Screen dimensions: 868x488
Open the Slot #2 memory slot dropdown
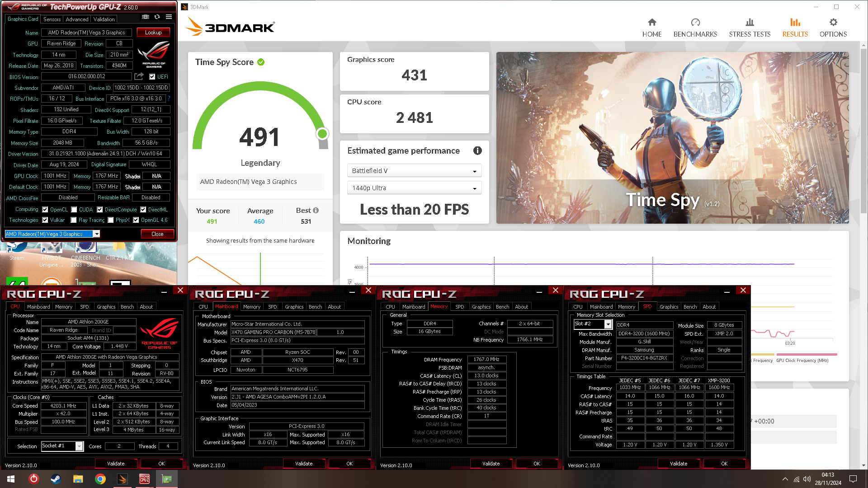pyautogui.click(x=608, y=324)
